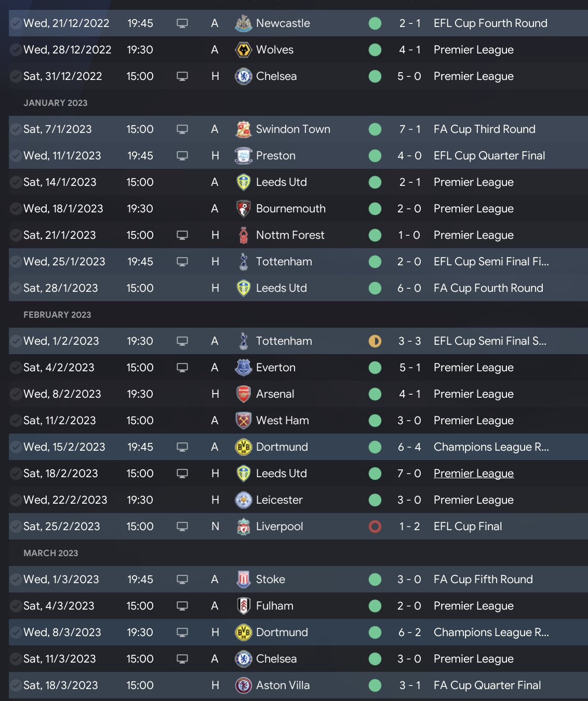This screenshot has height=701, width=588.
Task: Open the Aston Villa team link
Action: [283, 685]
